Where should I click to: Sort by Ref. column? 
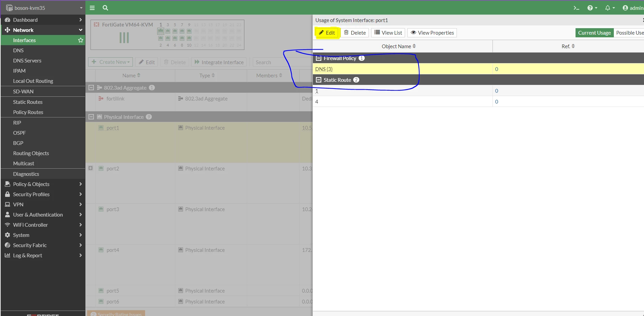(x=568, y=46)
